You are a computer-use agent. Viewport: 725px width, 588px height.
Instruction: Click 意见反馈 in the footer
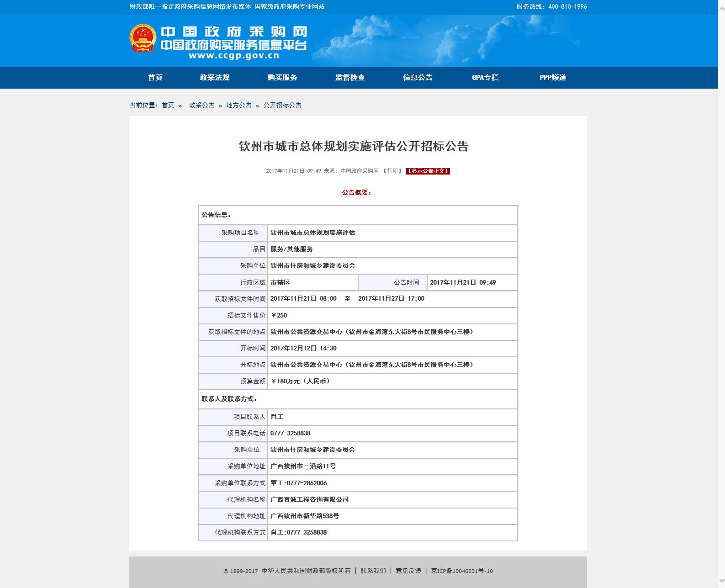[408, 571]
